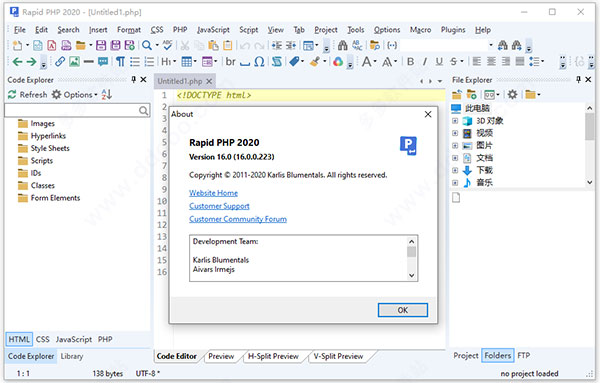This screenshot has height=383, width=600.
Task: Open the Customer Support link
Action: coord(219,206)
